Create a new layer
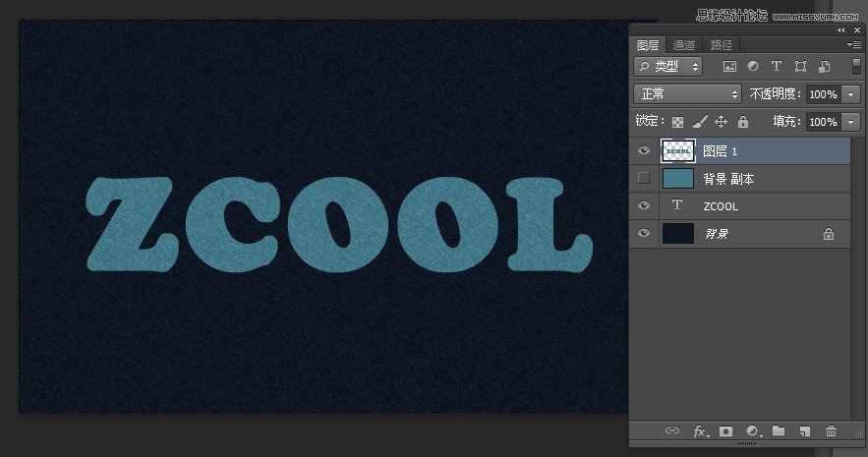Image resolution: width=868 pixels, height=457 pixels. point(805,431)
